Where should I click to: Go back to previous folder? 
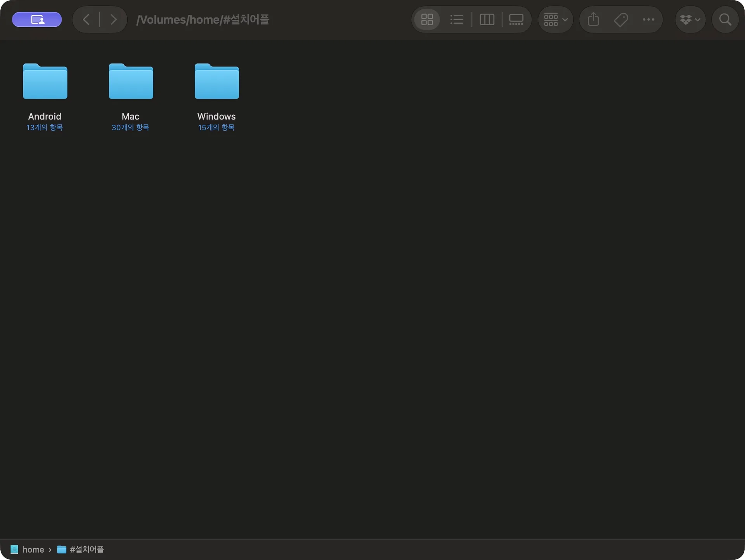click(86, 19)
